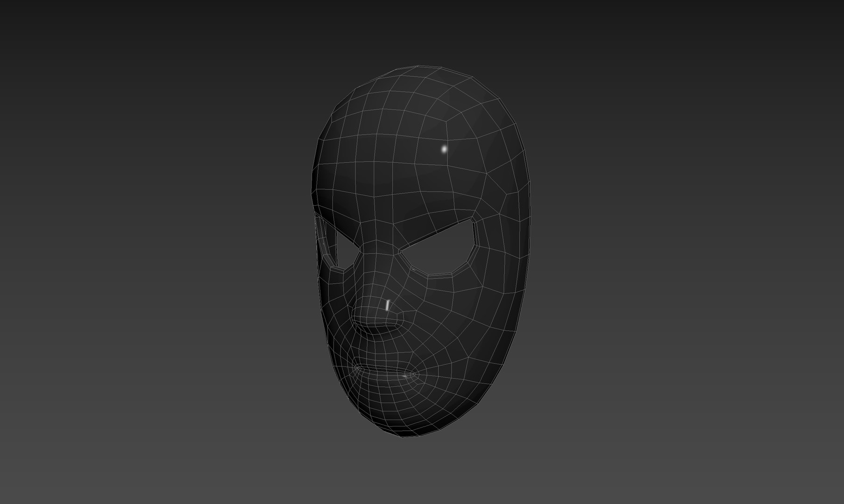844x504 pixels.
Task: Click the mask's large right eye opening
Action: tap(439, 247)
